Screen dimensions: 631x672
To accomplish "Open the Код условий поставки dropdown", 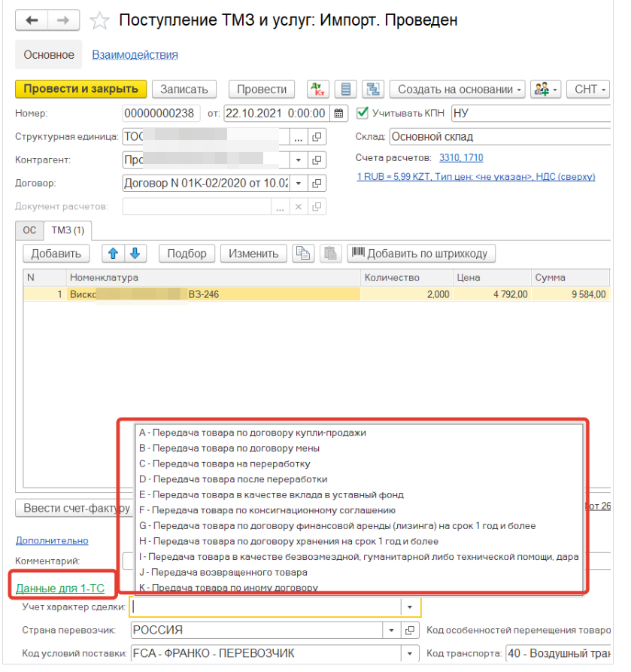I will [410, 653].
